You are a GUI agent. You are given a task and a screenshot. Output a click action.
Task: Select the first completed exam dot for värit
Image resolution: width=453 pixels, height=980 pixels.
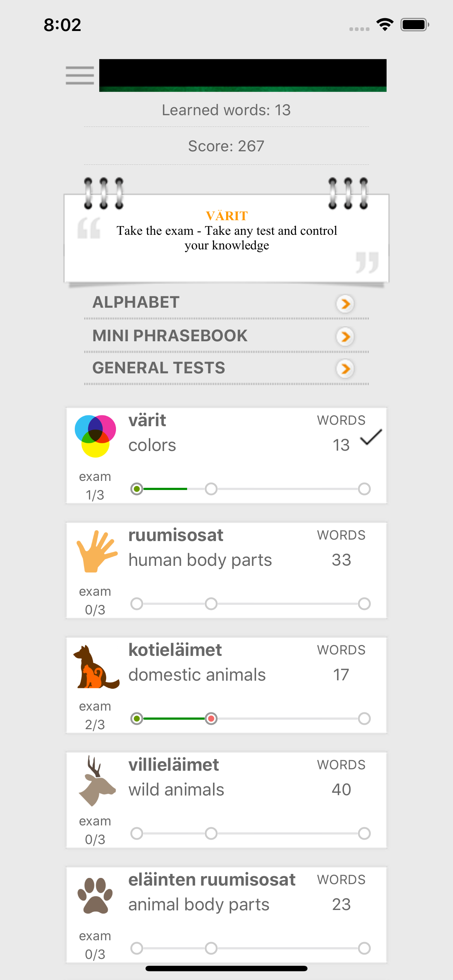tap(137, 489)
